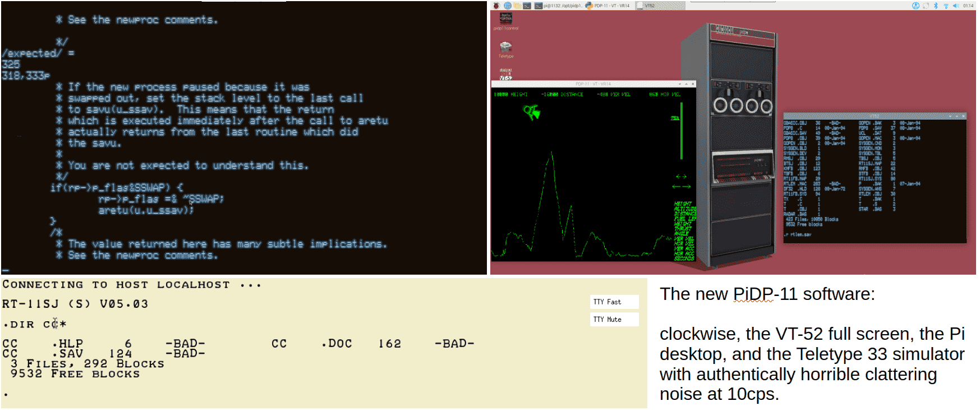
Task: Open the VT-52 desktop shortcut
Action: coord(506,74)
